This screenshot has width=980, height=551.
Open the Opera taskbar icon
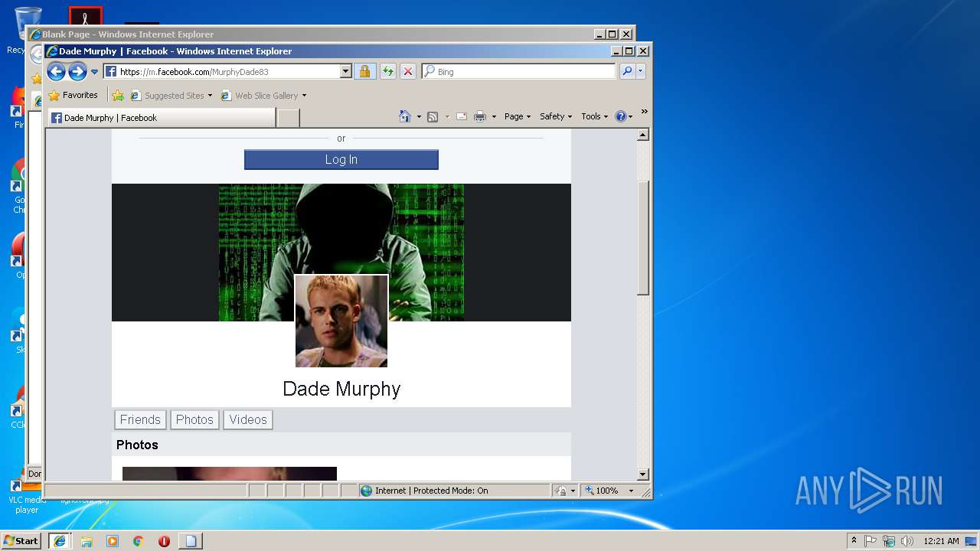click(x=164, y=541)
